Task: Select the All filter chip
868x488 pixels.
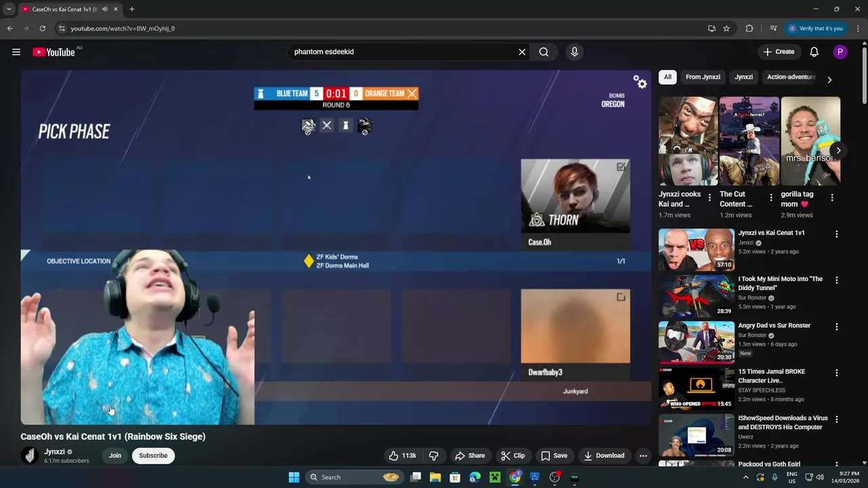Action: 667,77
